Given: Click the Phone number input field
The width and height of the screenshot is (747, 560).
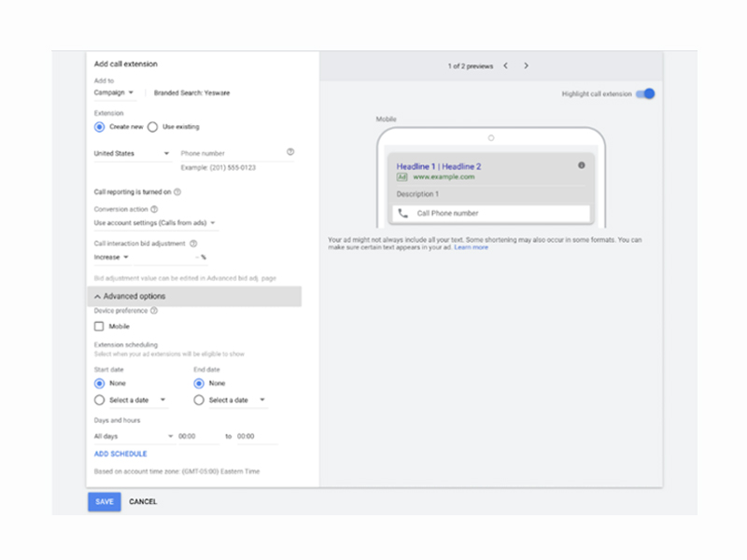Looking at the screenshot, I should click(229, 153).
